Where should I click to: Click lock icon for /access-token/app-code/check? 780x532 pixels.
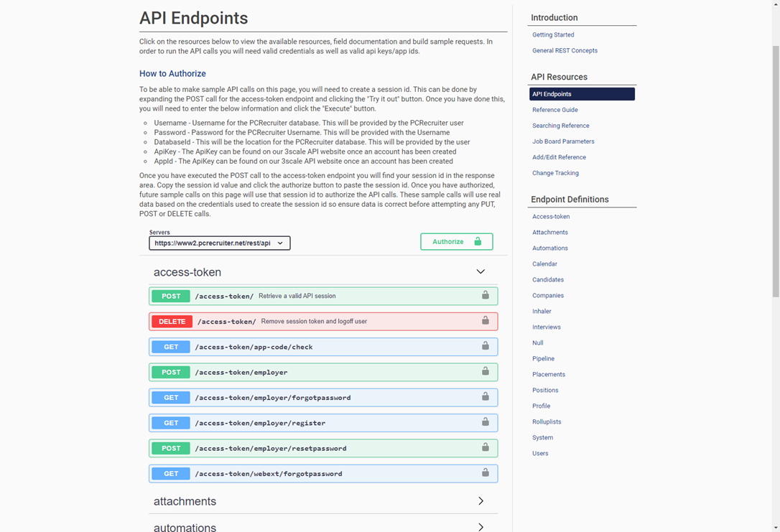486,347
